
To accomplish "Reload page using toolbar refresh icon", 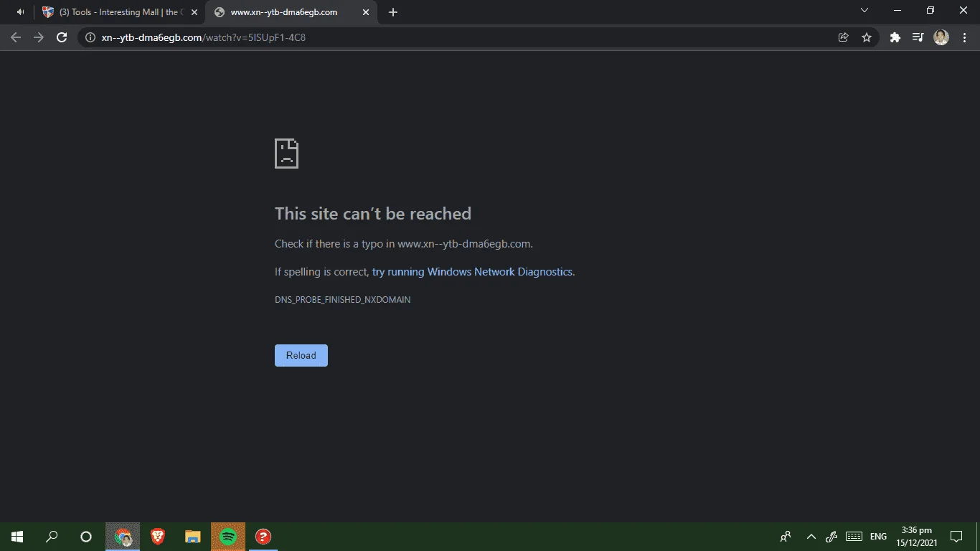I will [x=62, y=37].
